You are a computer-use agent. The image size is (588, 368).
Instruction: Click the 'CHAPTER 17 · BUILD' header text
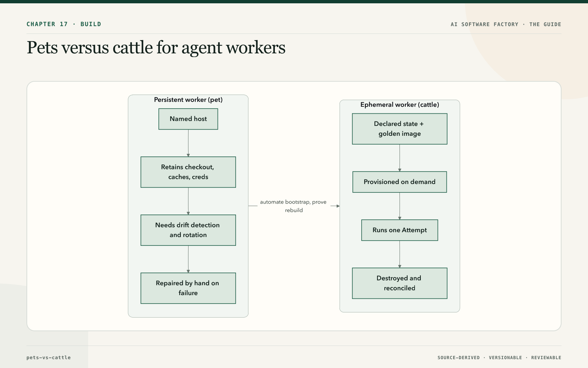(64, 24)
